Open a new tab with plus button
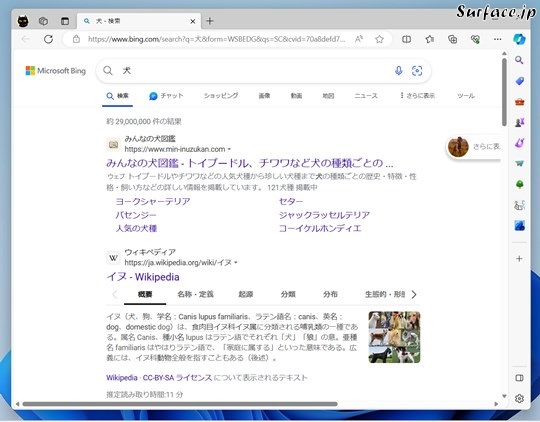 (210, 21)
